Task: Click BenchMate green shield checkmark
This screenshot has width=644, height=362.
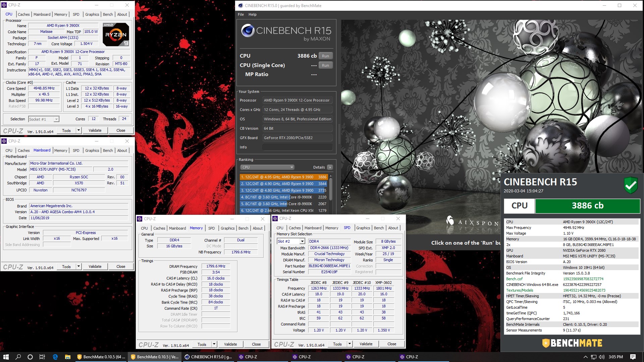Action: pyautogui.click(x=631, y=185)
